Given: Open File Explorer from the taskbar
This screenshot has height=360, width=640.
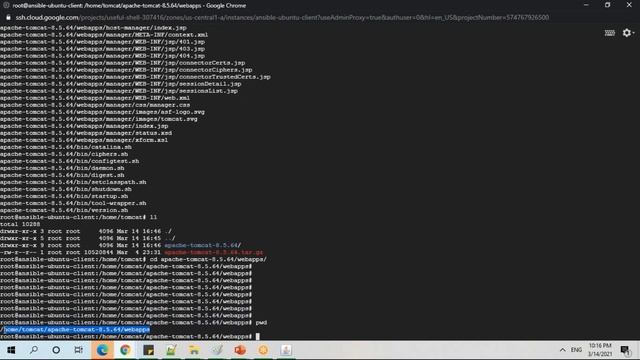Looking at the screenshot, I should pos(194,350).
